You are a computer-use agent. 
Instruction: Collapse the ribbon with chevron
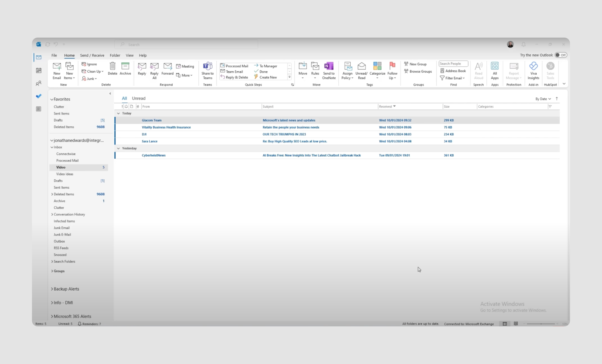pyautogui.click(x=564, y=84)
